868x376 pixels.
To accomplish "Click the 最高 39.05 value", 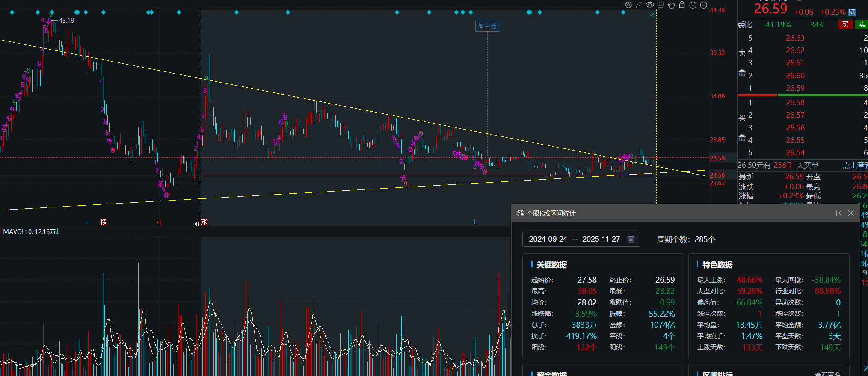I will click(x=587, y=291).
